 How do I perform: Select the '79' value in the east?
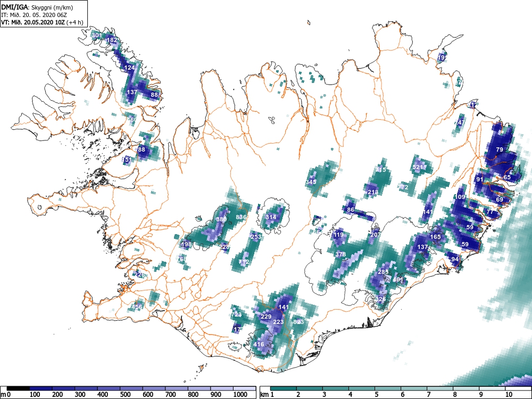click(x=500, y=149)
